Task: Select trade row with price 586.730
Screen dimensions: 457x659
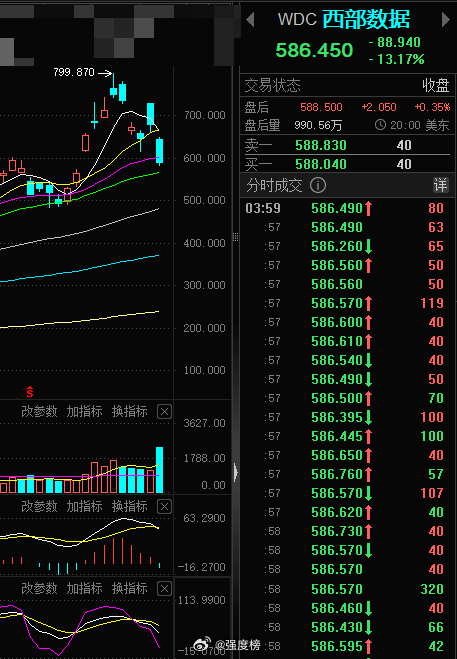Action: 347,531
